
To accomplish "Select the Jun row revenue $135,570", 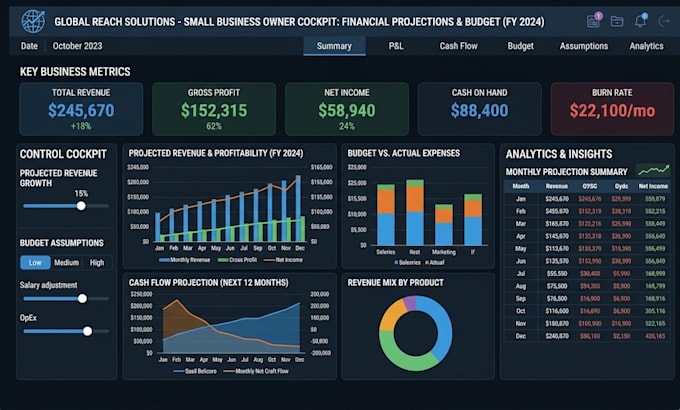I will pyautogui.click(x=557, y=261).
